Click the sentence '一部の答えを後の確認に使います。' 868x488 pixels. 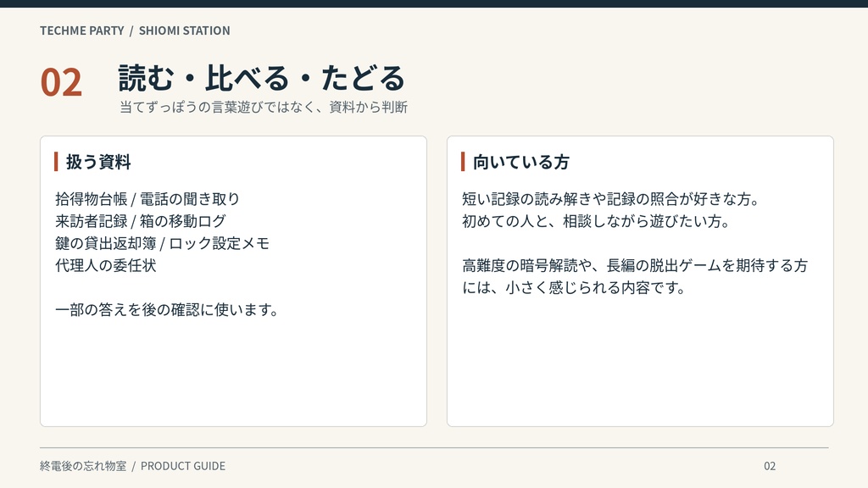(x=167, y=309)
